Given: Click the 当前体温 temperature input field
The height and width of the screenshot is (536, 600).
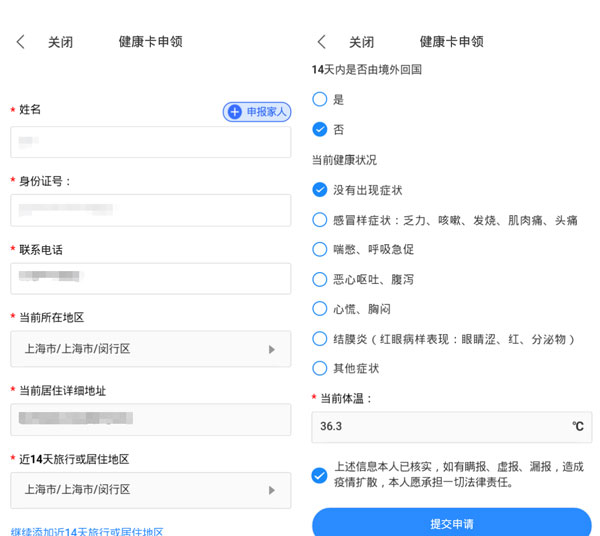Looking at the screenshot, I should (x=440, y=427).
